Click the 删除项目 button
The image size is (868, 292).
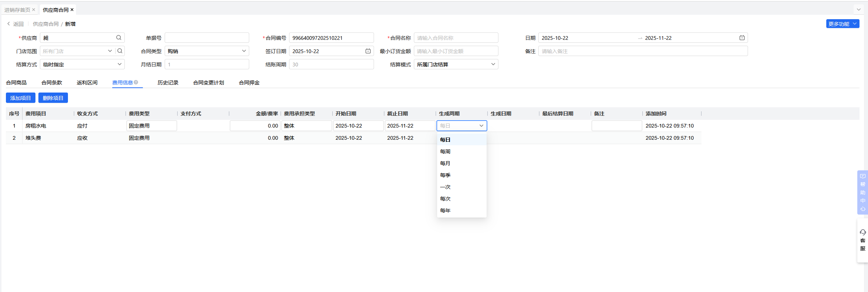(53, 98)
